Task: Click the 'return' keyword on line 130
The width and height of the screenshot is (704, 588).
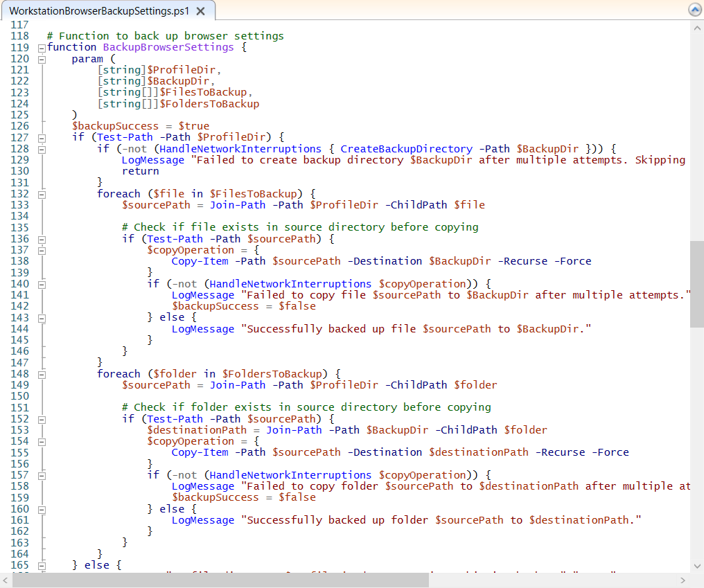Action: [x=140, y=171]
